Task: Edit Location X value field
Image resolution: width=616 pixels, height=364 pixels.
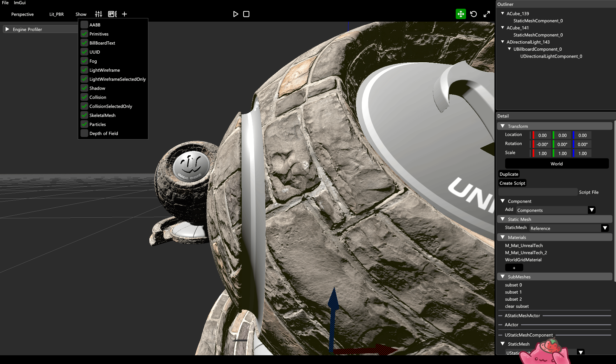Action: (x=542, y=135)
